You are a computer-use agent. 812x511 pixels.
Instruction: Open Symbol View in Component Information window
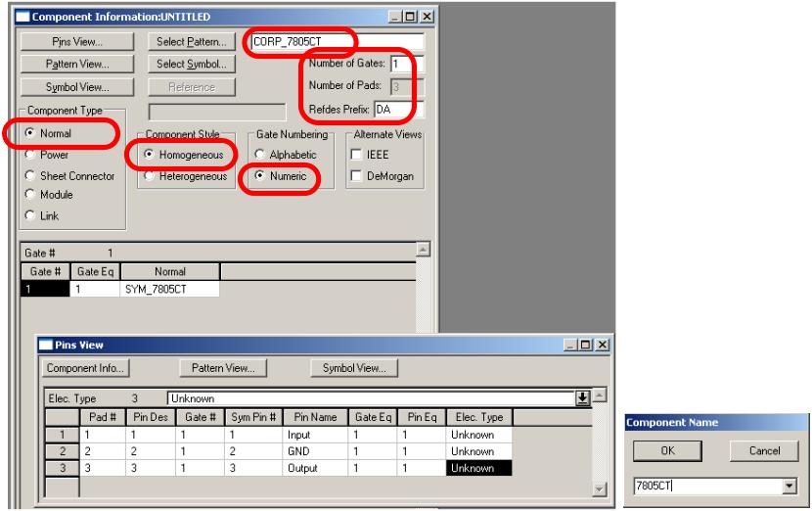pyautogui.click(x=77, y=87)
